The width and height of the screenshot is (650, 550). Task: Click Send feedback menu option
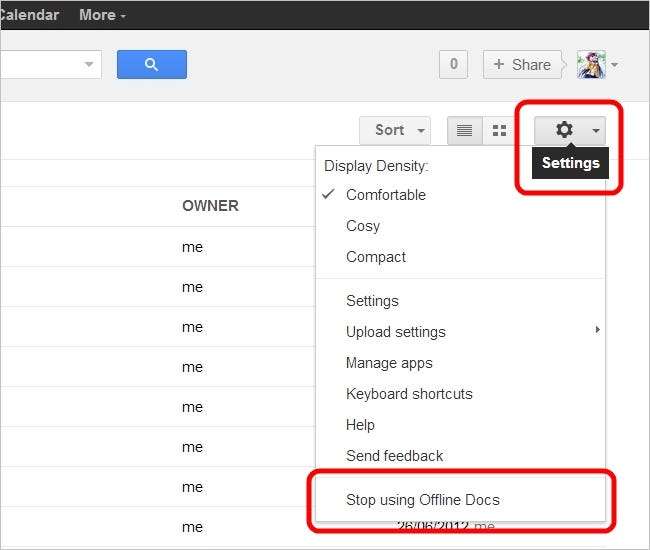[394, 456]
